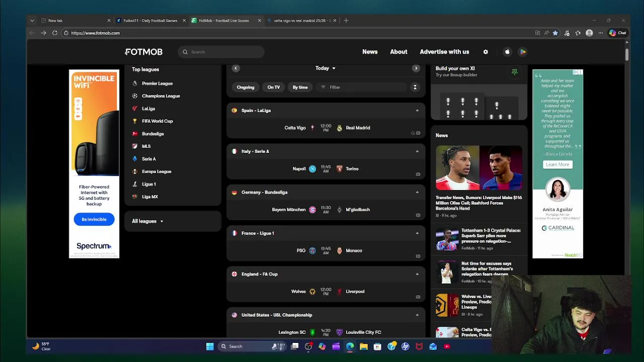644x362 pixels.
Task: Click the PSG crest icon
Action: [x=312, y=250]
